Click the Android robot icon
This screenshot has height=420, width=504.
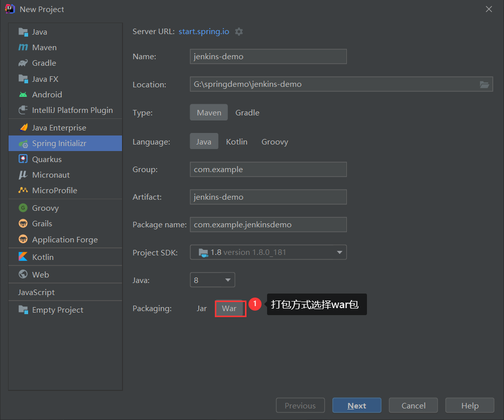coord(23,94)
